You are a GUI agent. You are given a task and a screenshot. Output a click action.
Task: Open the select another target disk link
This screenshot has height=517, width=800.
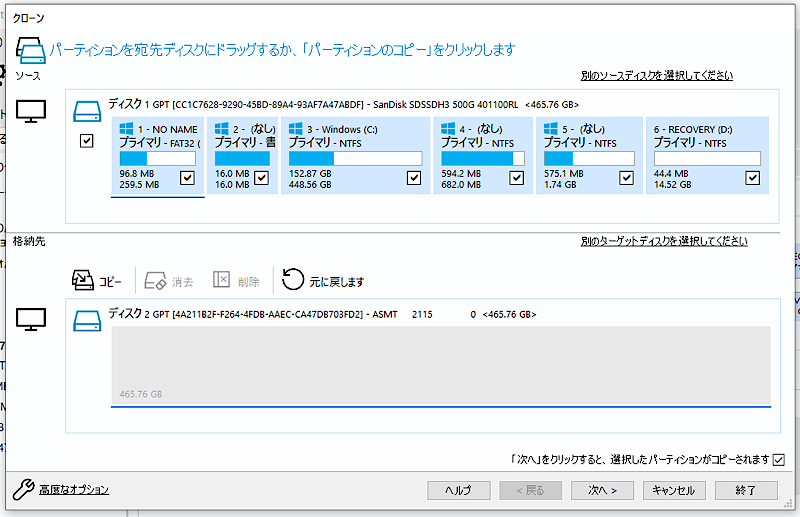663,241
